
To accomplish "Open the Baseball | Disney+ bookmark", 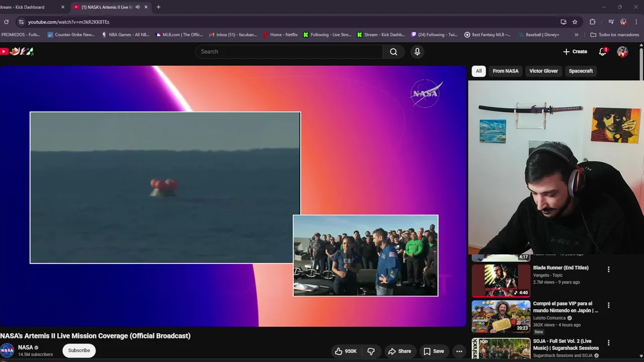I will click(x=538, y=35).
